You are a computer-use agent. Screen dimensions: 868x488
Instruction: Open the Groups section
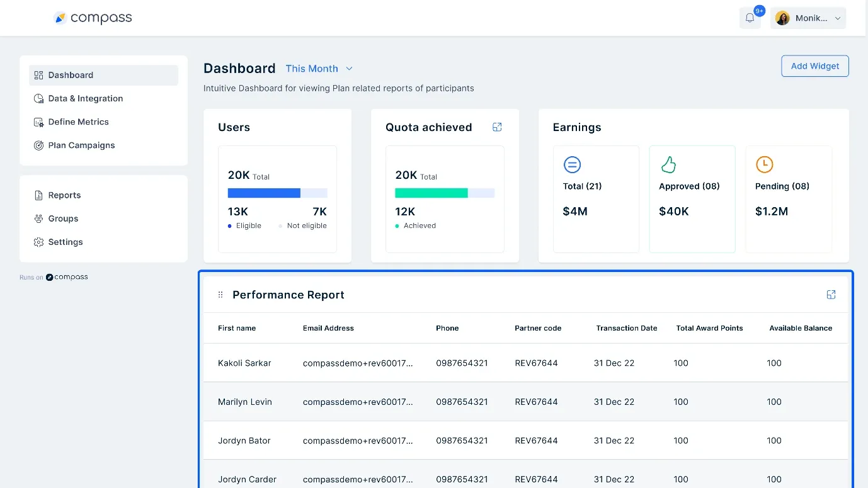point(63,218)
